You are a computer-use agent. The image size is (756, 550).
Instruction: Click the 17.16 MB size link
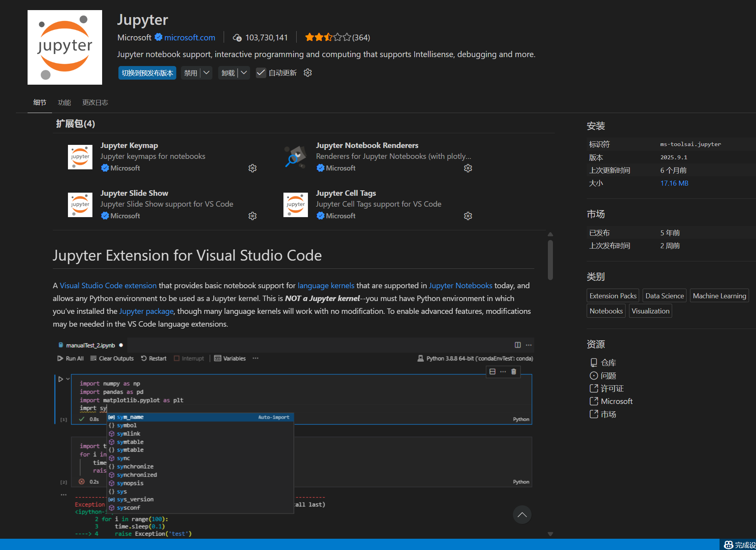click(674, 183)
